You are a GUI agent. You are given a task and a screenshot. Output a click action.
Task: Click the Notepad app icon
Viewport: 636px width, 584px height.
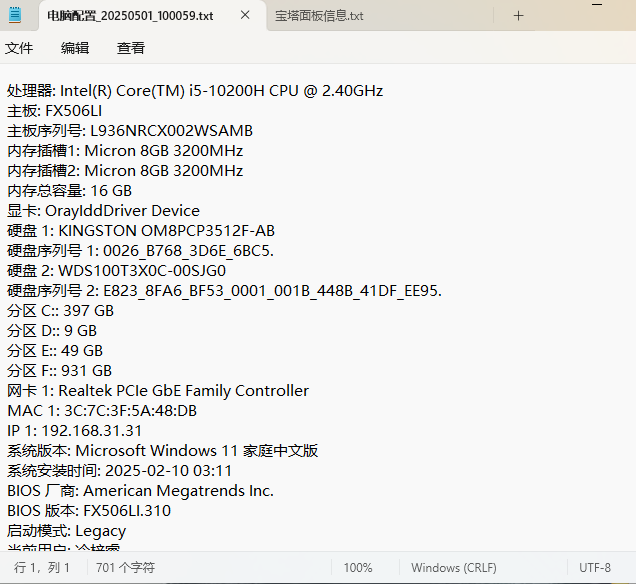pyautogui.click(x=15, y=15)
